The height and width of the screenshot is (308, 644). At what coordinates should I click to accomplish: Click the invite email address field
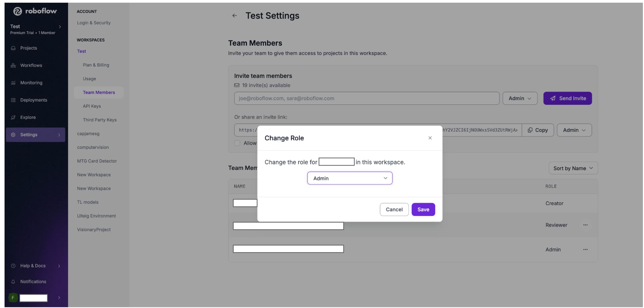point(367,98)
